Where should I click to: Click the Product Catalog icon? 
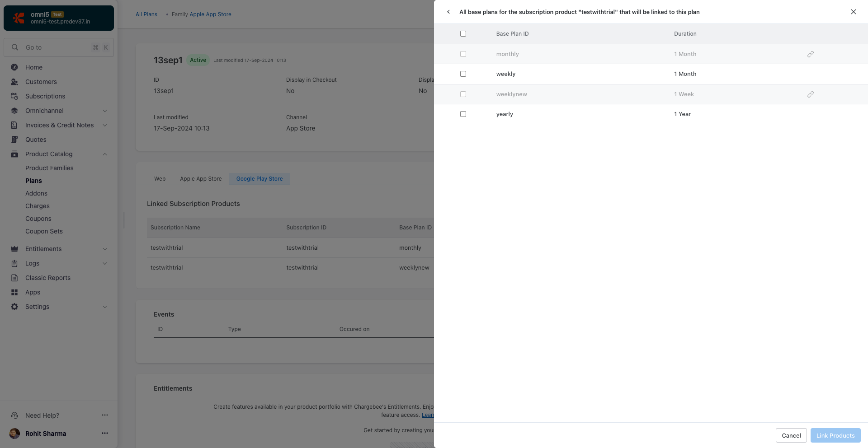pyautogui.click(x=14, y=154)
